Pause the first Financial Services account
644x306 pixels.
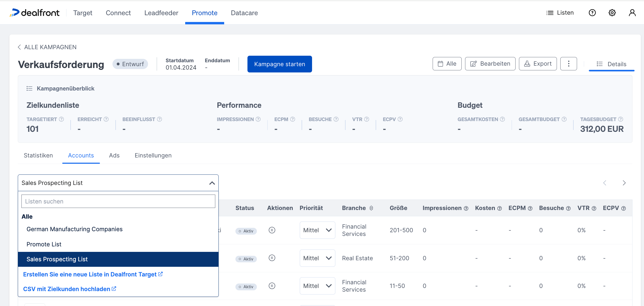click(x=272, y=230)
